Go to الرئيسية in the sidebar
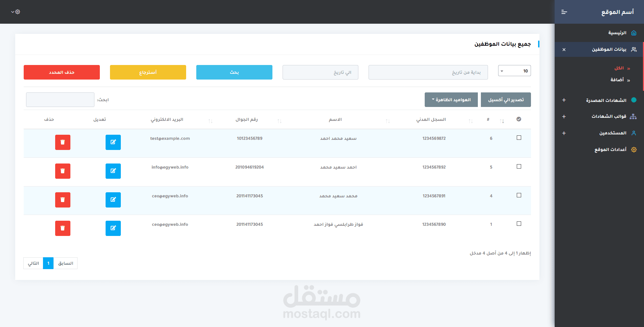644x327 pixels. pyautogui.click(x=617, y=33)
